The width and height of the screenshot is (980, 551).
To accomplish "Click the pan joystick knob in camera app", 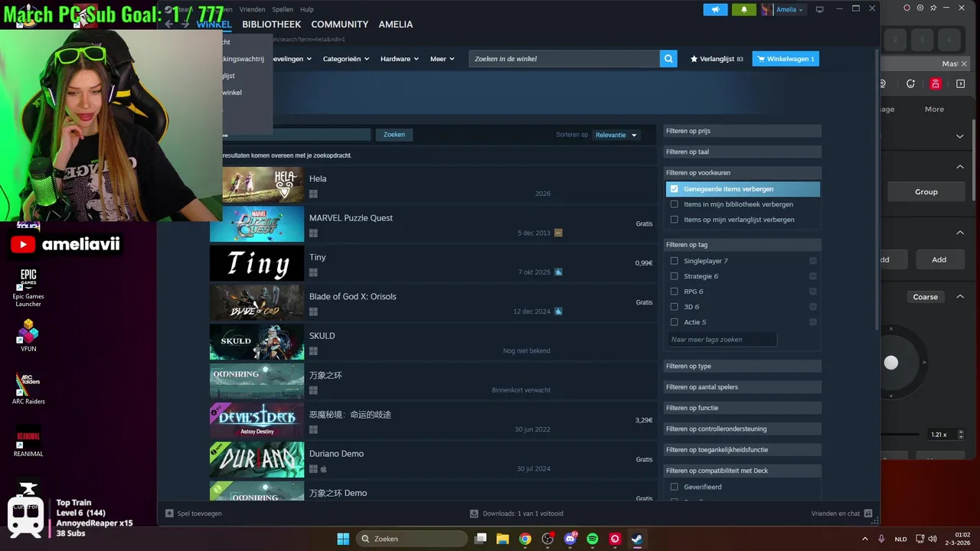I will click(x=891, y=363).
